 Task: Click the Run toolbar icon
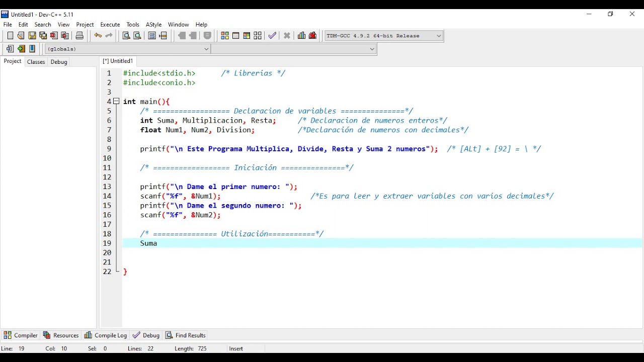[235, 36]
